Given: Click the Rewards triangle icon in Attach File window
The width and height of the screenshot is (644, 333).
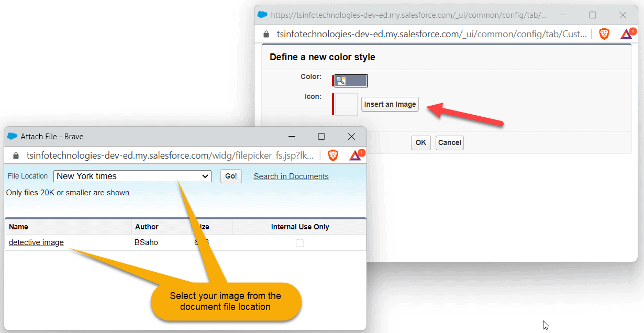Looking at the screenshot, I should [x=356, y=155].
